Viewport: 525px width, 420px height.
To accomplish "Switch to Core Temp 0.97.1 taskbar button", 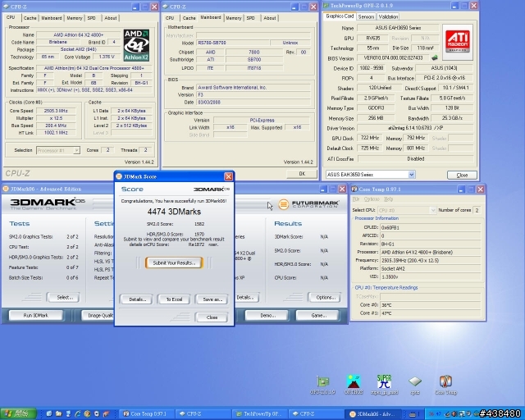I will coord(146,414).
